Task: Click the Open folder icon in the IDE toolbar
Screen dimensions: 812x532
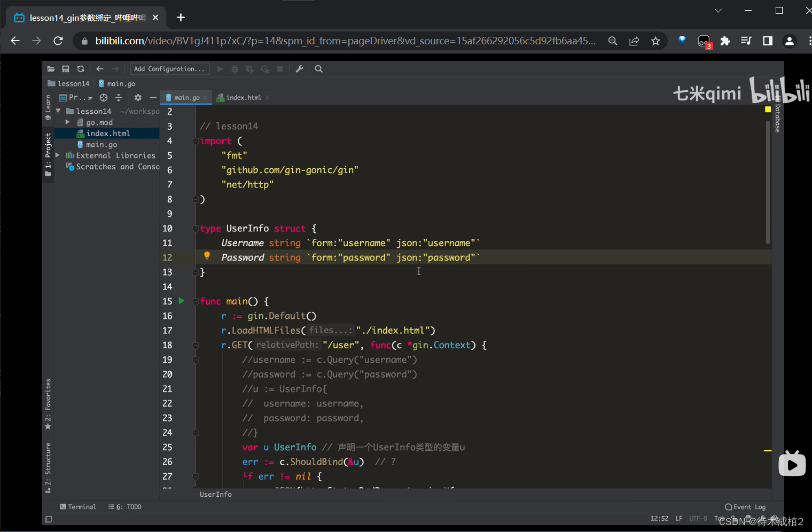Action: pyautogui.click(x=51, y=69)
